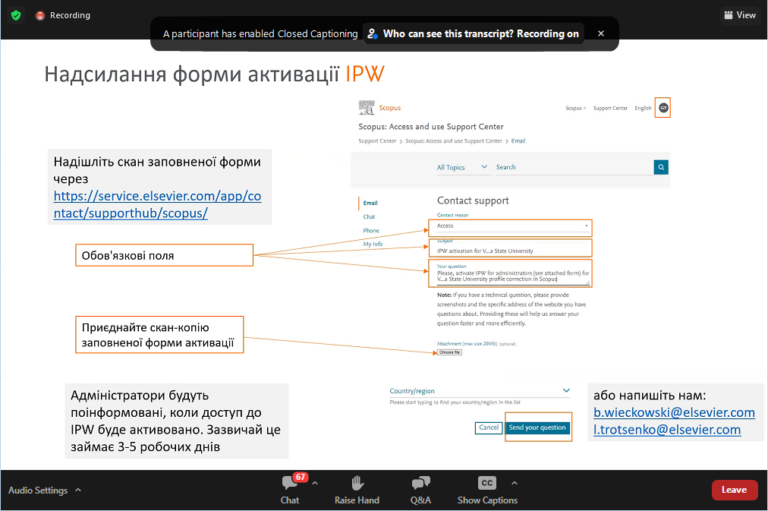This screenshot has width=768, height=511.
Task: Open the Q&A panel icon
Action: (421, 483)
